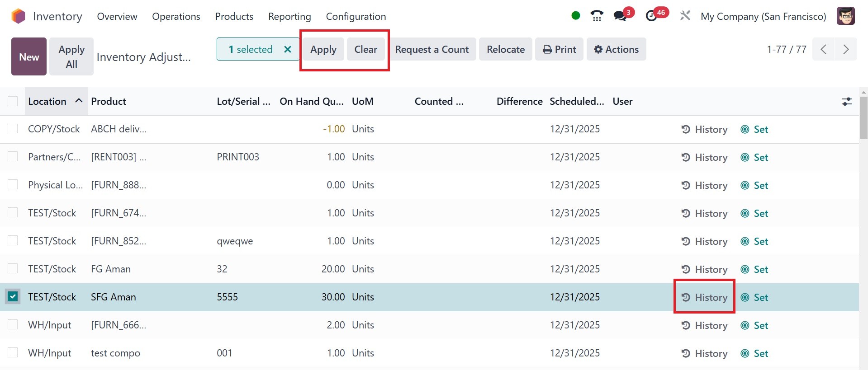This screenshot has height=370, width=868.
Task: Open the activities clock icon
Action: coord(651,16)
